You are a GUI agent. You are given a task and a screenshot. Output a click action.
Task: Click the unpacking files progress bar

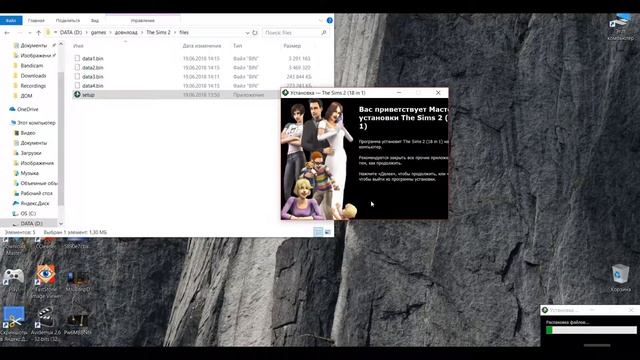[x=591, y=330]
